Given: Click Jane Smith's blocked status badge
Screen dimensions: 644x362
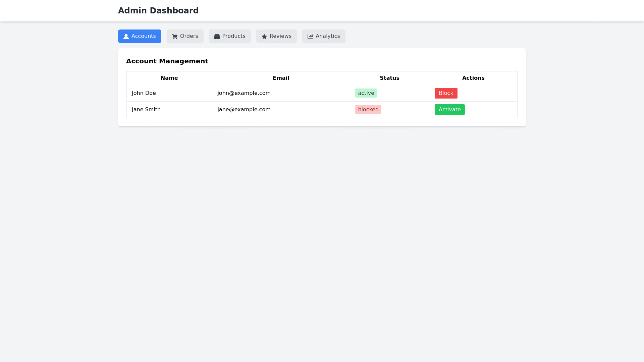Looking at the screenshot, I should (368, 110).
